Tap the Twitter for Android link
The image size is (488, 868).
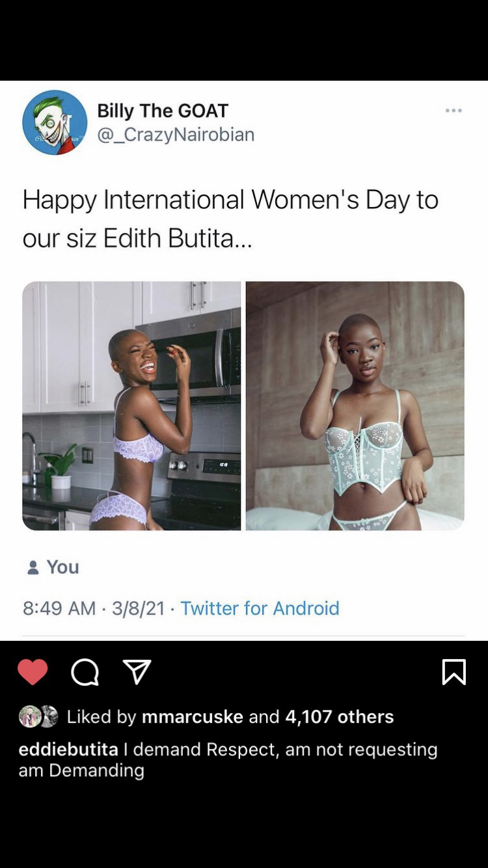pyautogui.click(x=260, y=608)
